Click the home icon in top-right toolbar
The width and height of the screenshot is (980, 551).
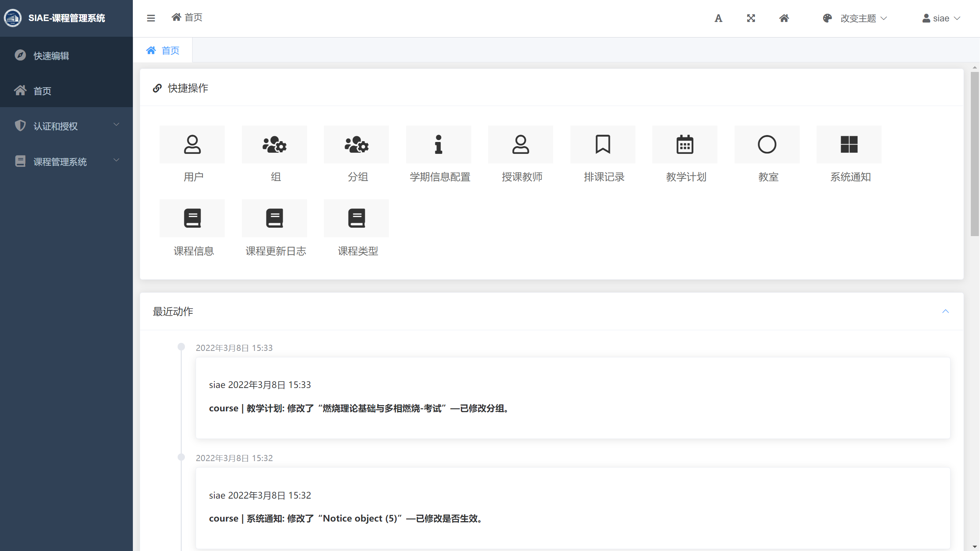(784, 18)
